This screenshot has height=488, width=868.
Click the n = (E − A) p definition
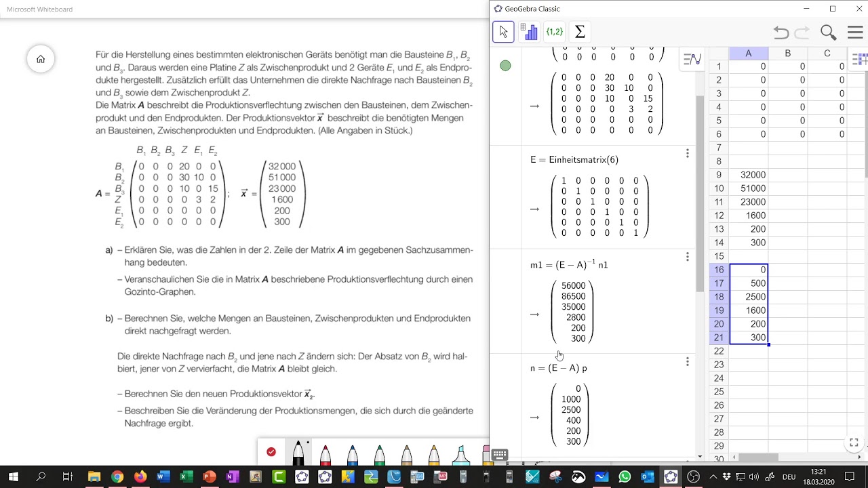(559, 368)
